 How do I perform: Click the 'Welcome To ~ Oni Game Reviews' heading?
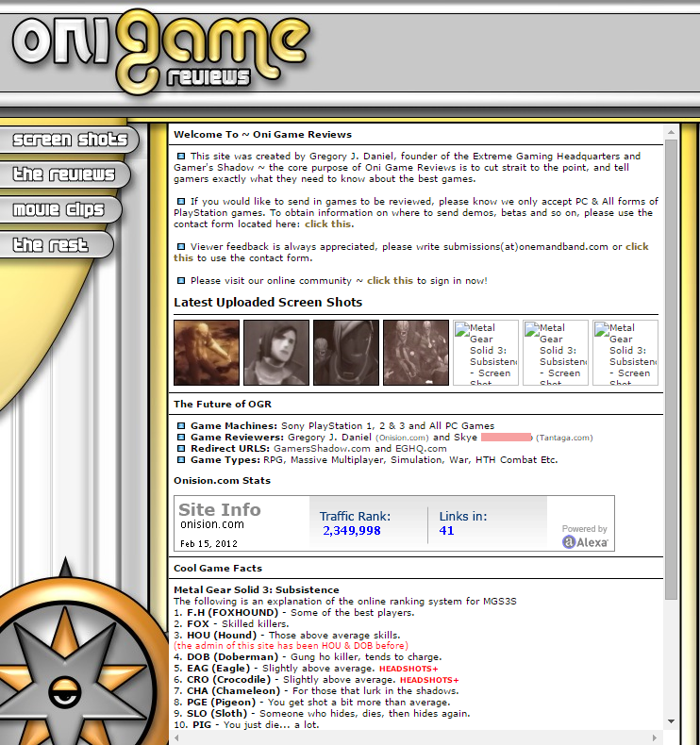pyautogui.click(x=263, y=135)
